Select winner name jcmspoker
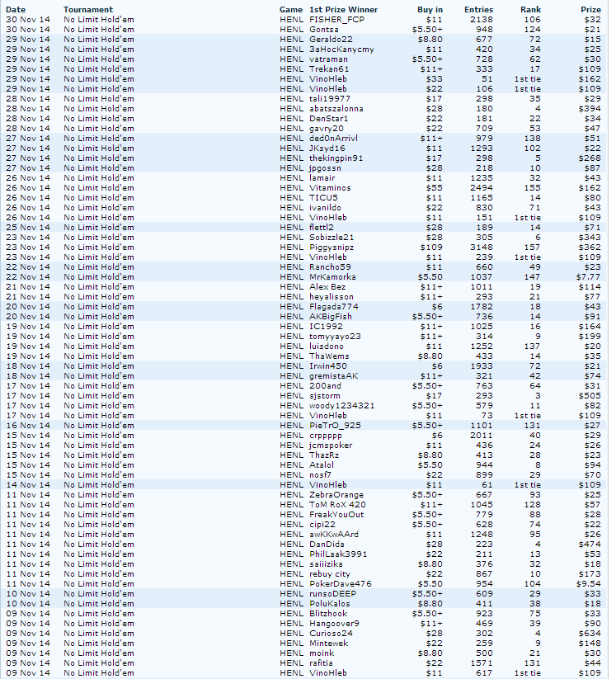The height and width of the screenshot is (679, 616). 331,446
